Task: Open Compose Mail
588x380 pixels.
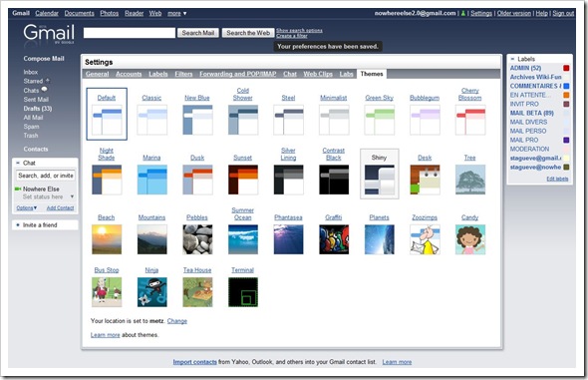Action: (x=44, y=59)
